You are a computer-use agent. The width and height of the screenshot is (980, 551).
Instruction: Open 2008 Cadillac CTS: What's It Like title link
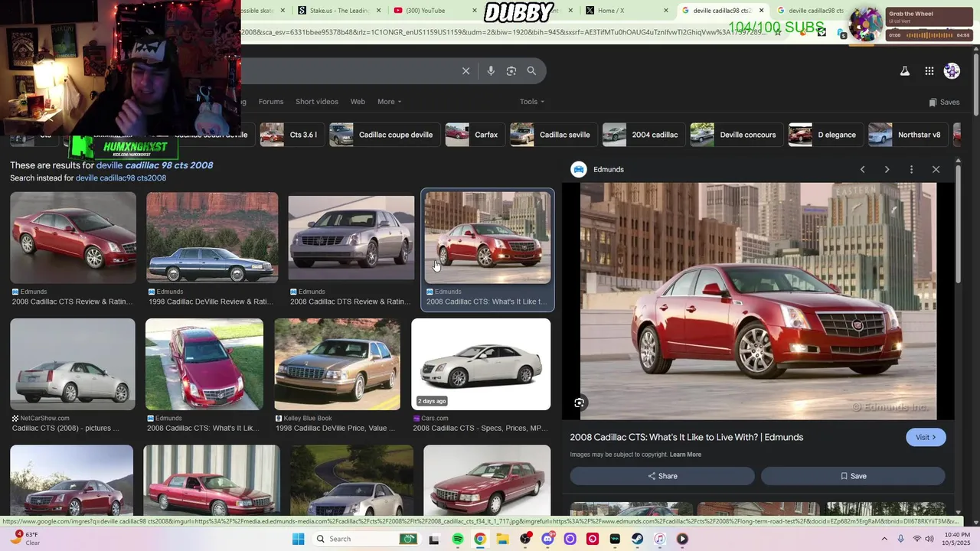(686, 437)
